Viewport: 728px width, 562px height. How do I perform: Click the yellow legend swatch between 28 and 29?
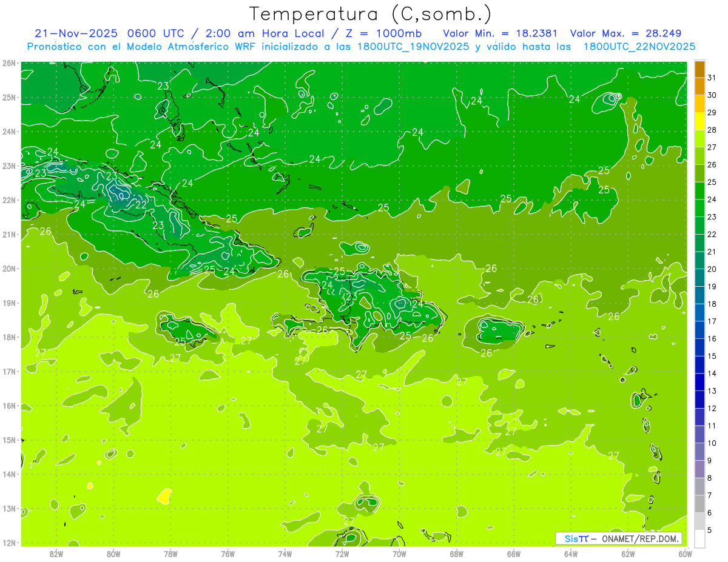699,121
